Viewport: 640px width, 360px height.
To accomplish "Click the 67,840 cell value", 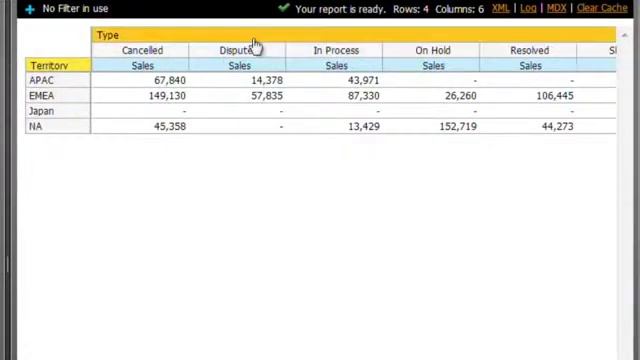I will (x=170, y=80).
